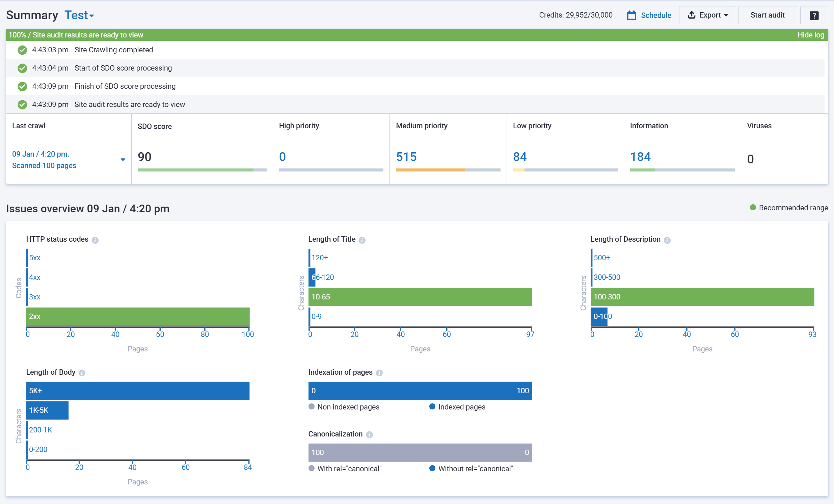834x504 pixels.
Task: Expand the Last crawl date selector
Action: click(x=123, y=159)
